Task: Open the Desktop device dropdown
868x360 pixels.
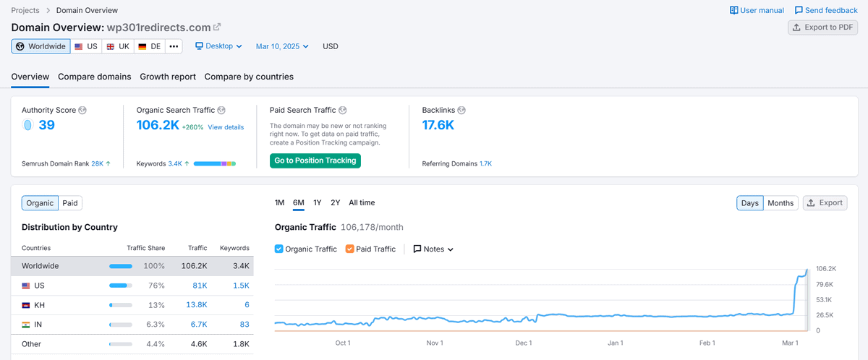Action: coord(218,46)
